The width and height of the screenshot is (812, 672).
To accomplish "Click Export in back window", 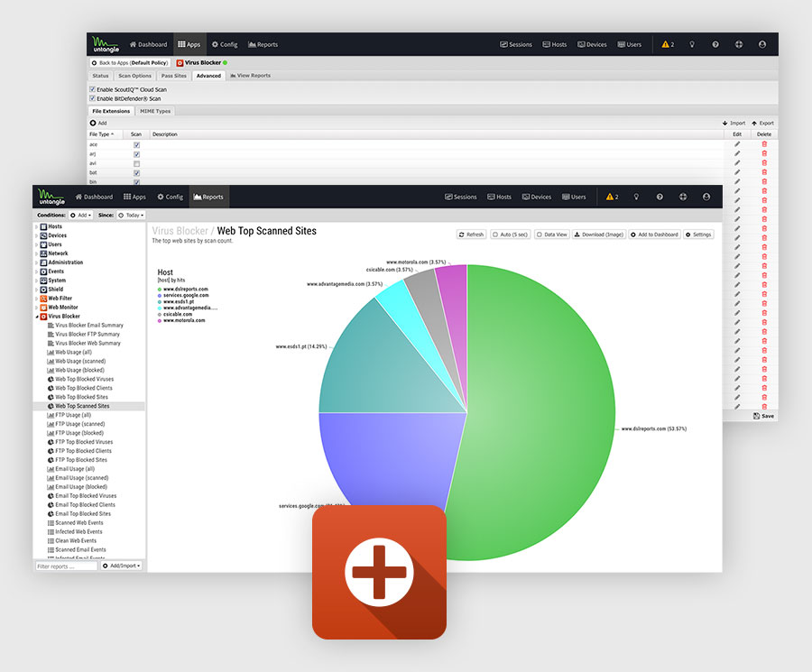I will [762, 124].
